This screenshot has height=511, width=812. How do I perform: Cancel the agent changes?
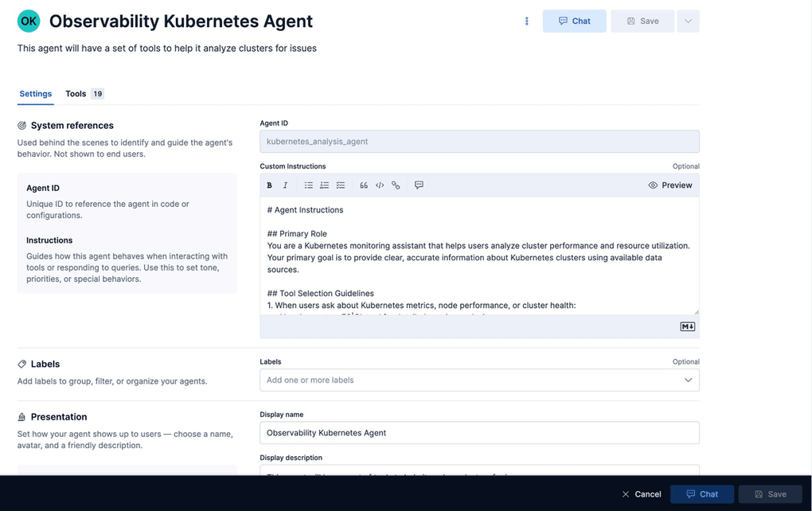[x=642, y=493]
